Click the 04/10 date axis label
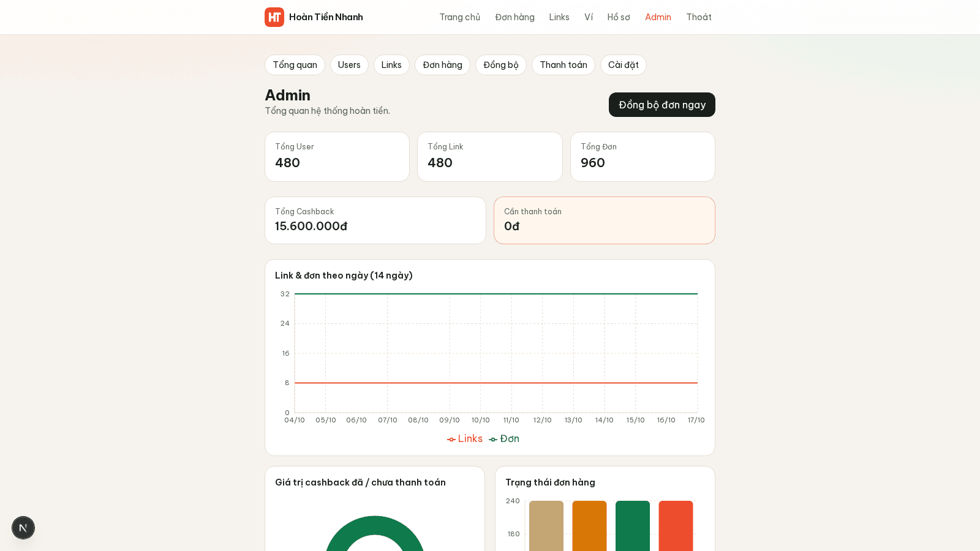The width and height of the screenshot is (980, 551). pyautogui.click(x=295, y=420)
